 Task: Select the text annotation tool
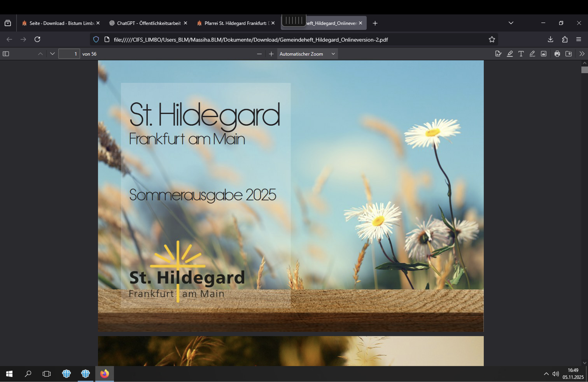[x=521, y=54]
